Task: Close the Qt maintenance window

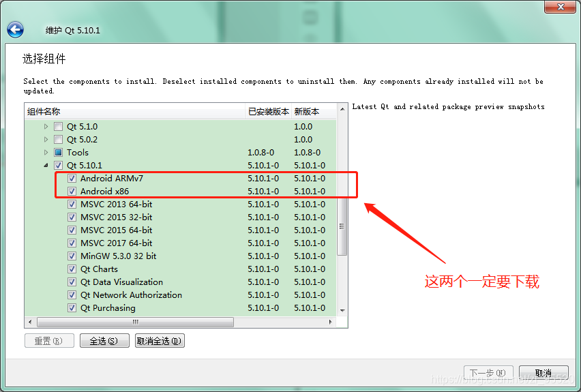Action: [560, 7]
